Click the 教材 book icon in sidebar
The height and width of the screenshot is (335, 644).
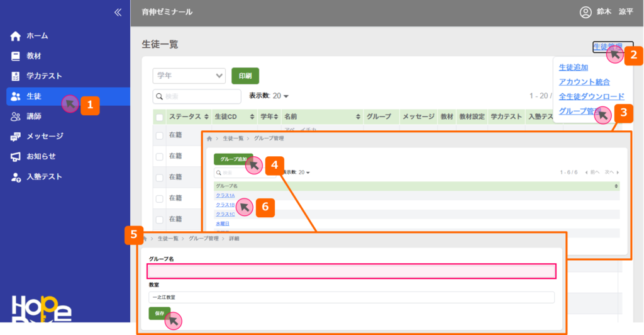[16, 56]
